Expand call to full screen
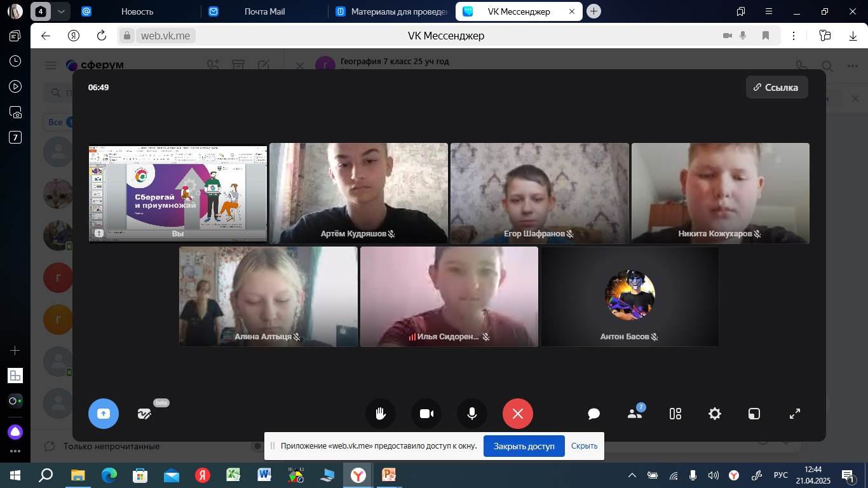Viewport: 868px width, 488px height. pos(795,414)
